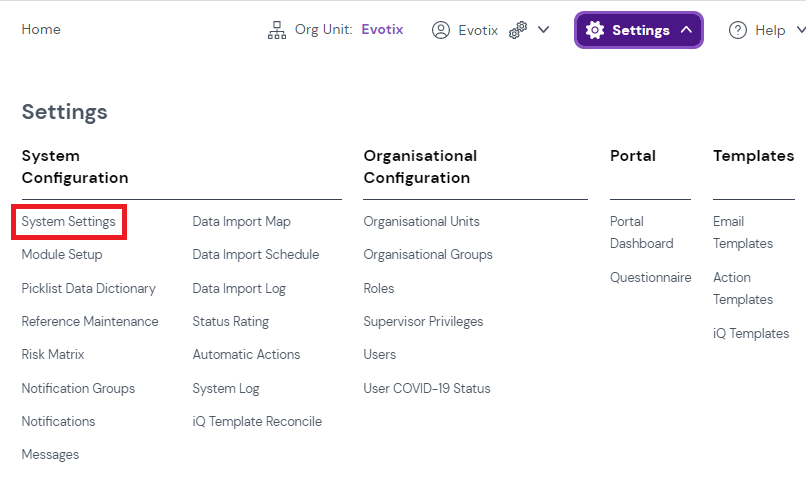Open iQ Templates under Templates
Viewport: 806px width, 478px height.
pos(751,333)
